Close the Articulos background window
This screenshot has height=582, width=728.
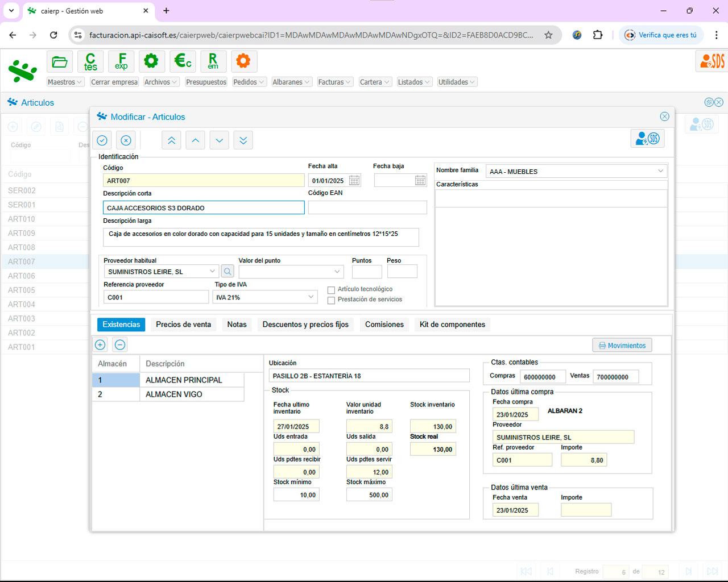pos(719,102)
